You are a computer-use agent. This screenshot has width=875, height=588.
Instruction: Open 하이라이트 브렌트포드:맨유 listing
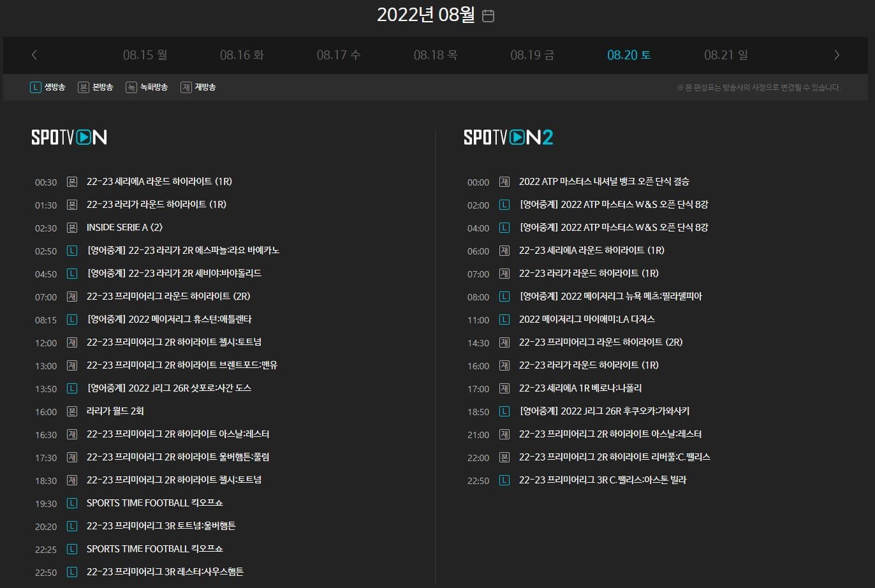tap(182, 365)
